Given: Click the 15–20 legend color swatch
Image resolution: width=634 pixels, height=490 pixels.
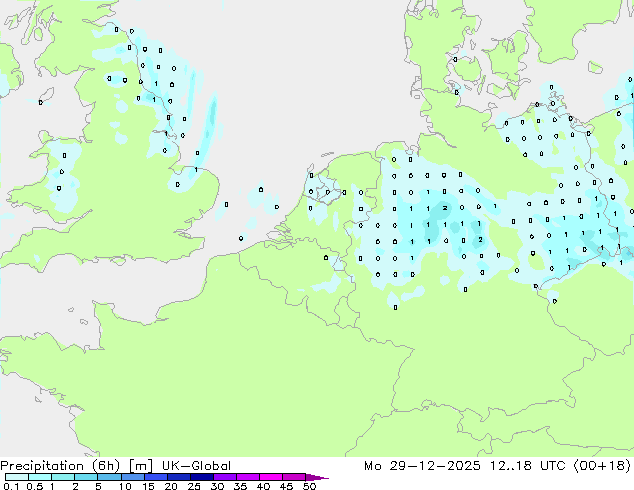Looking at the screenshot, I should (155, 477).
